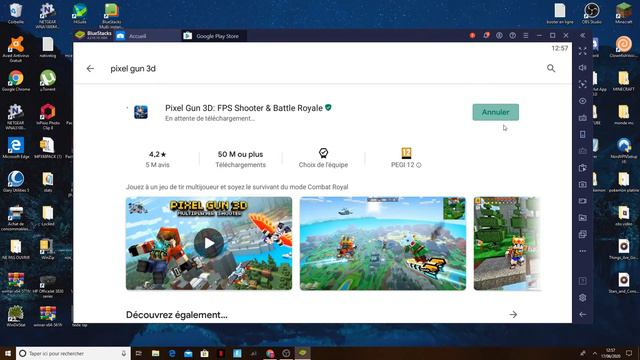Open the Pixel Gun 3D: FPS Shooter title

tap(244, 108)
